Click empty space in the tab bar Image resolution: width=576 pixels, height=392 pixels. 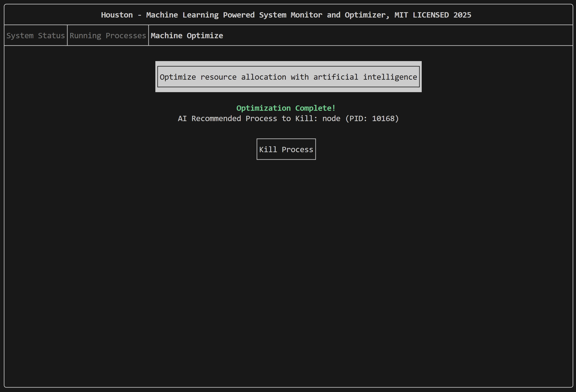point(398,36)
